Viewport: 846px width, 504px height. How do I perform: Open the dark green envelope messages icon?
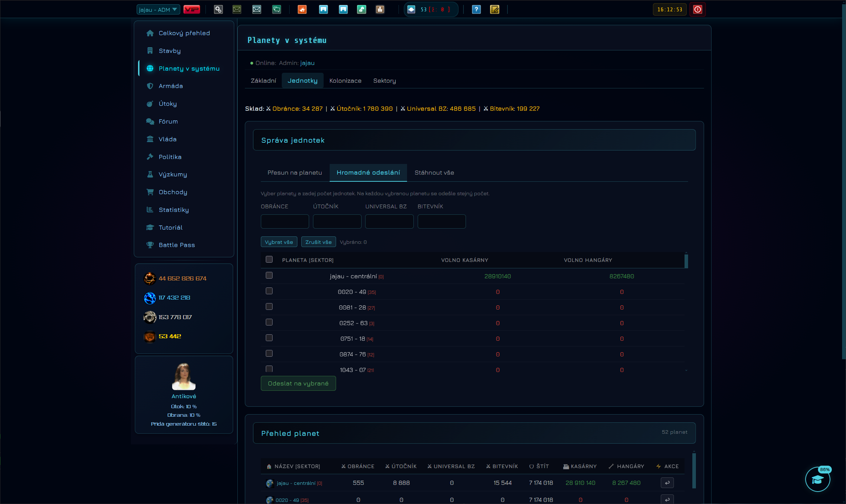pyautogui.click(x=237, y=10)
